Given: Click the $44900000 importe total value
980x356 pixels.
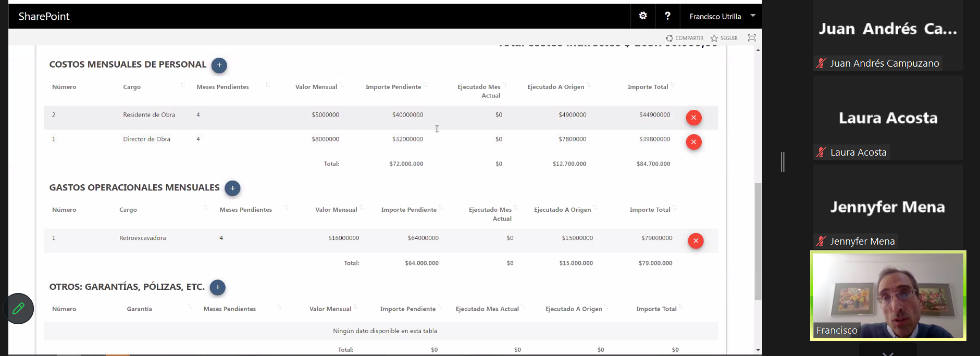Looking at the screenshot, I should 654,115.
